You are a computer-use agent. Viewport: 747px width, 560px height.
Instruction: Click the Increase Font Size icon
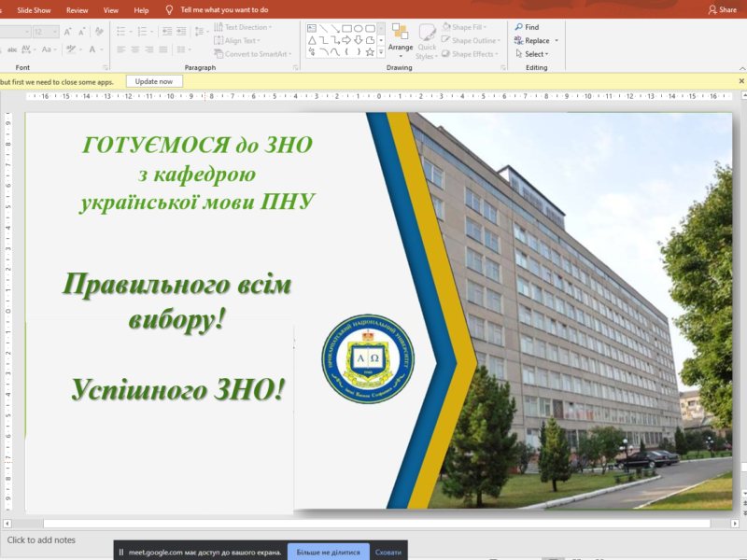[x=68, y=32]
